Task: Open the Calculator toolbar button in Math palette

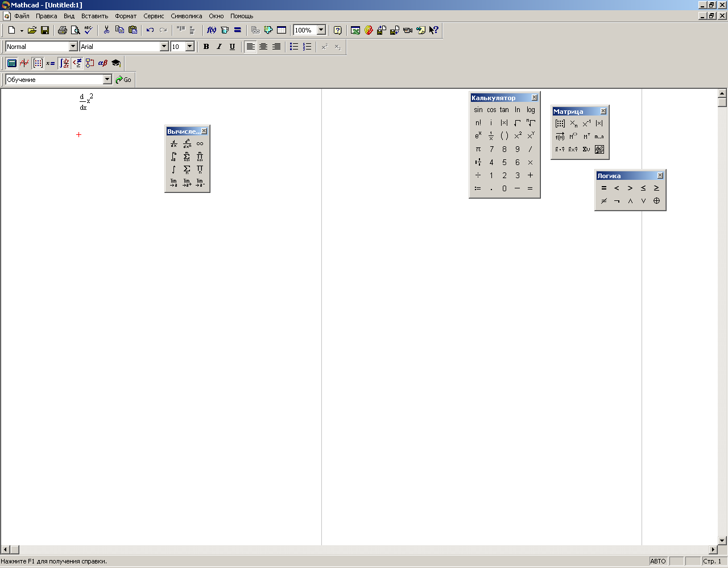Action: point(11,63)
